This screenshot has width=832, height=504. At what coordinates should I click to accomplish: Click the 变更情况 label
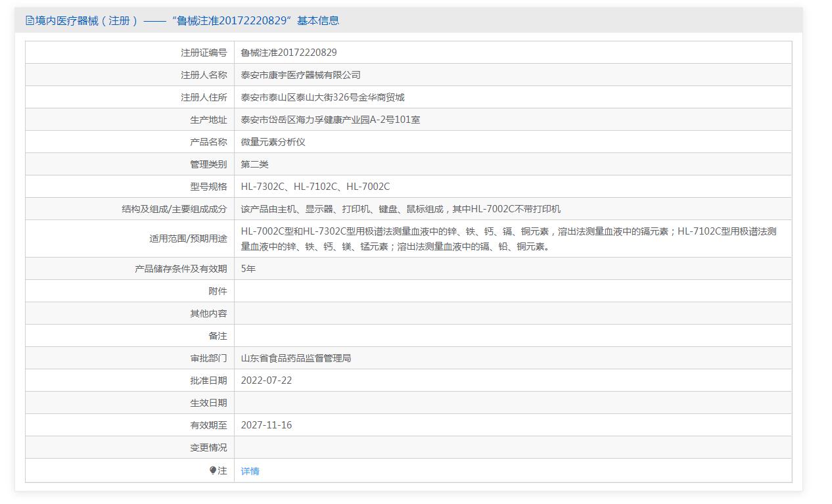[x=208, y=447]
